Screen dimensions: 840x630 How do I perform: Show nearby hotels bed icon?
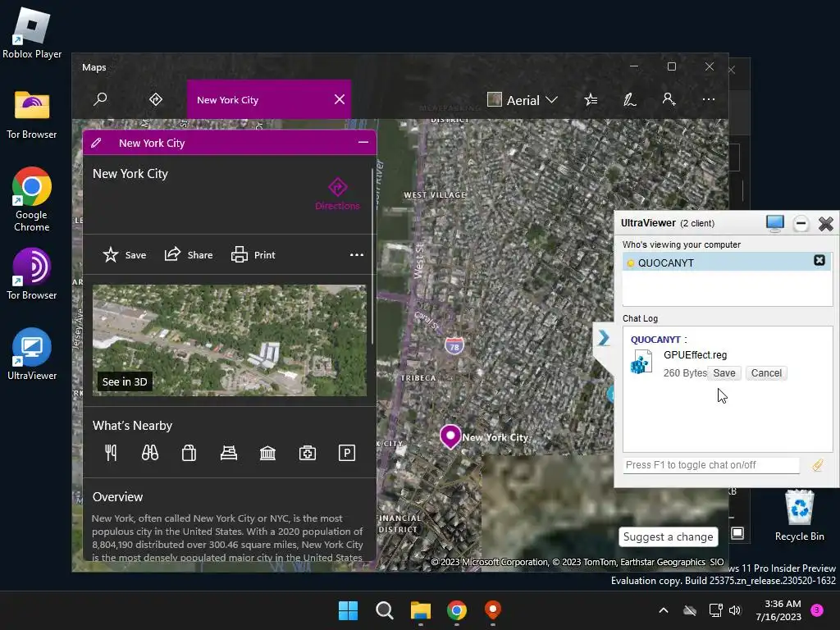coord(229,453)
